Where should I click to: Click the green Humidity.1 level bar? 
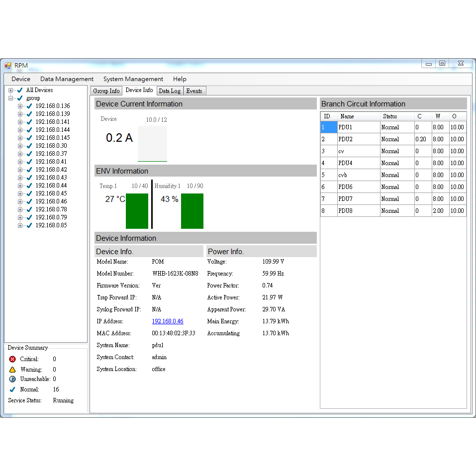click(x=192, y=211)
